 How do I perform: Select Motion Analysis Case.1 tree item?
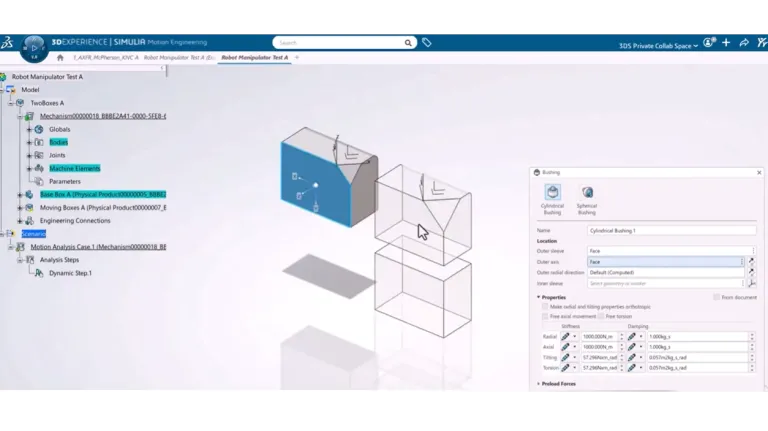point(98,247)
